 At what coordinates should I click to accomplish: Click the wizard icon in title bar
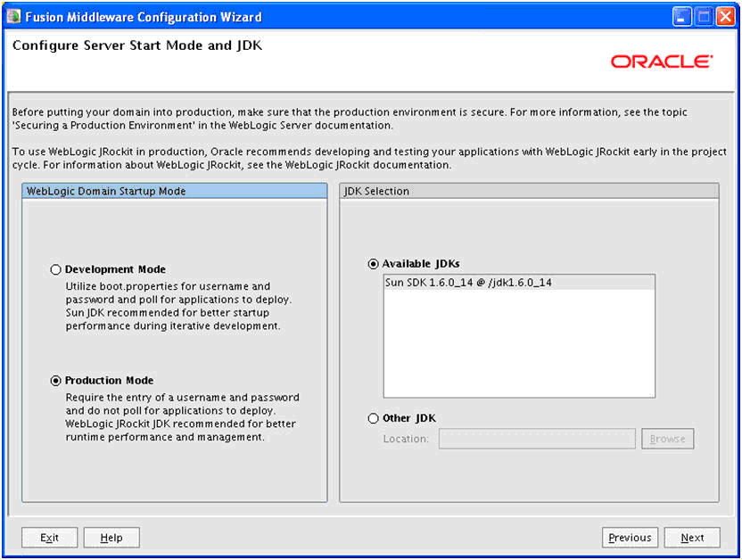click(14, 17)
